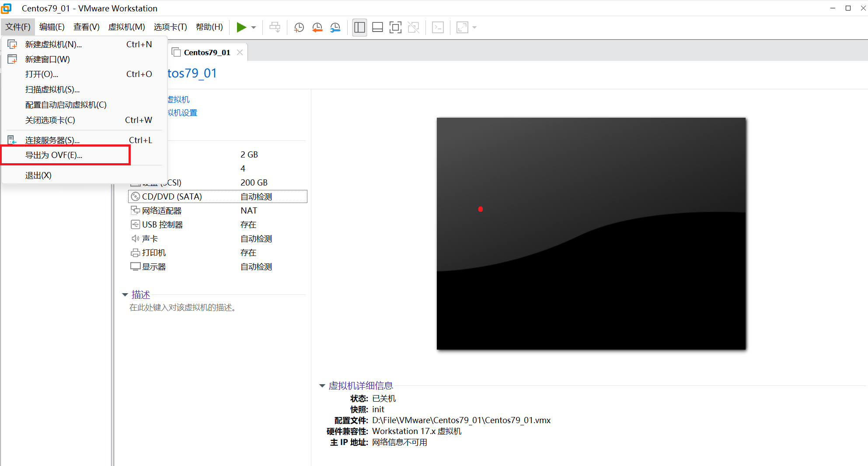868x466 pixels.
Task: Choose 新建窗口(W) menu entry
Action: pos(84,59)
